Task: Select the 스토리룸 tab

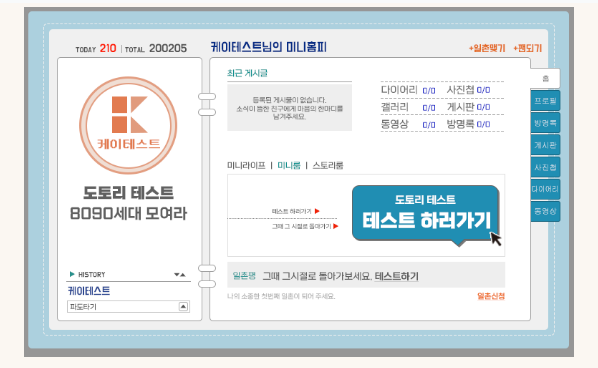Action: click(x=328, y=166)
